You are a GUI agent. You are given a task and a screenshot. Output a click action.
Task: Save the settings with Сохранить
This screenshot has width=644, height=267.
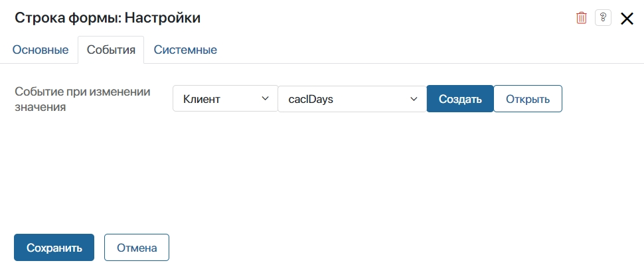click(54, 248)
